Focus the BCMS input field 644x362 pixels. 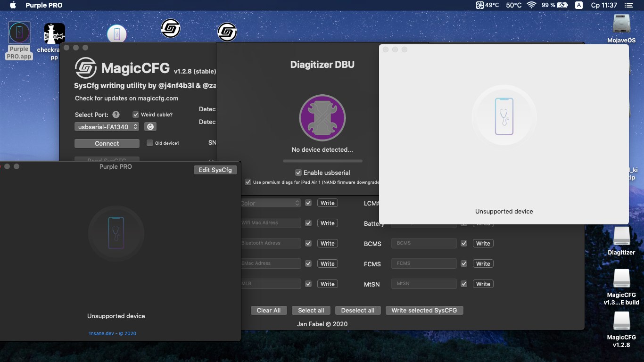tap(424, 243)
